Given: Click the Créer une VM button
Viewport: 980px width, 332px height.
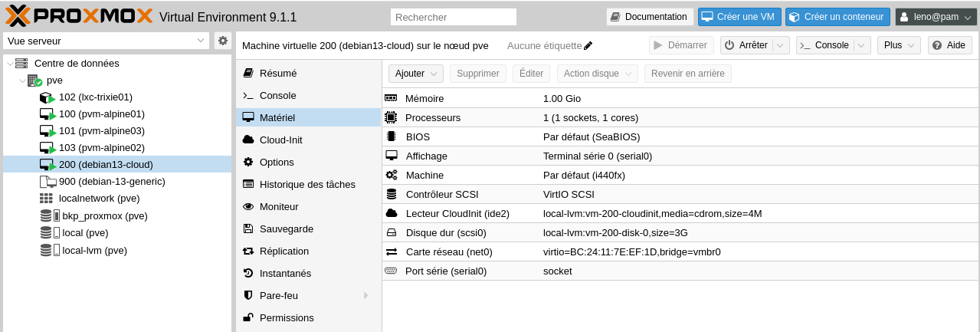Looking at the screenshot, I should pos(738,17).
